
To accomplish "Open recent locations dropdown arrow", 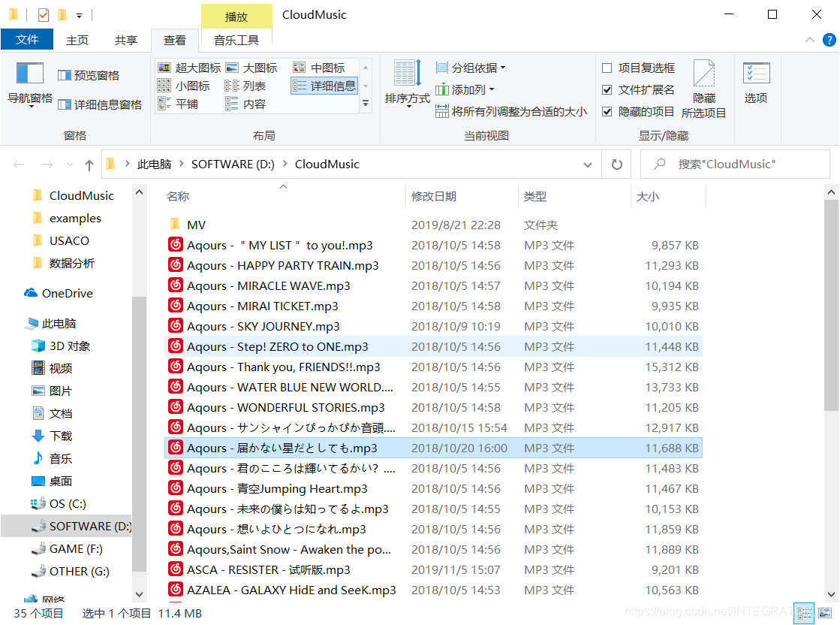I will click(70, 165).
